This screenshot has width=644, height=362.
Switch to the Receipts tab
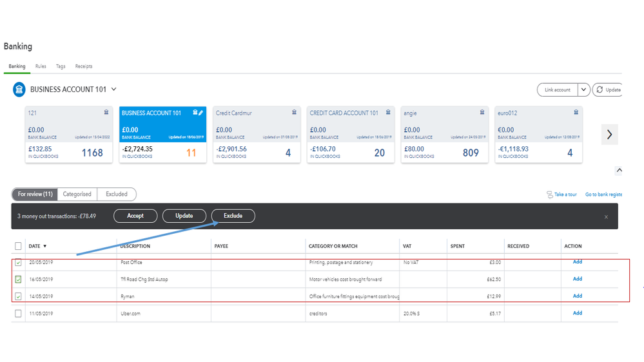(x=84, y=66)
